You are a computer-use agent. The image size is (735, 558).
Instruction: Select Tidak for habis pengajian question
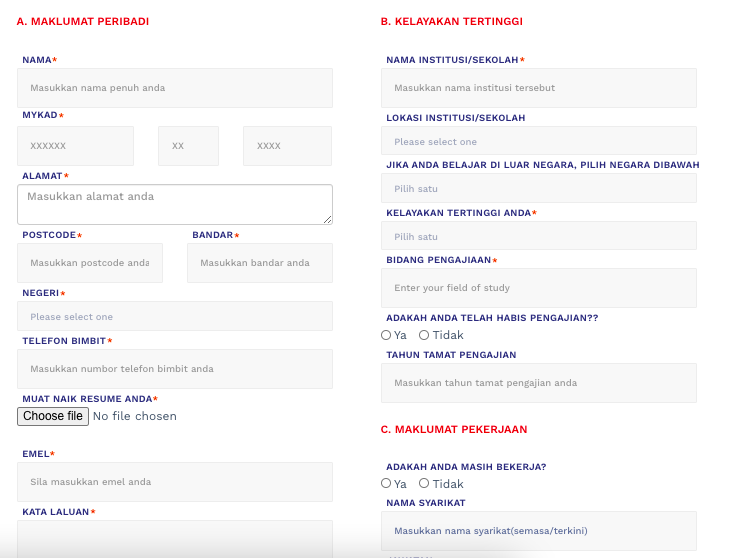[424, 335]
